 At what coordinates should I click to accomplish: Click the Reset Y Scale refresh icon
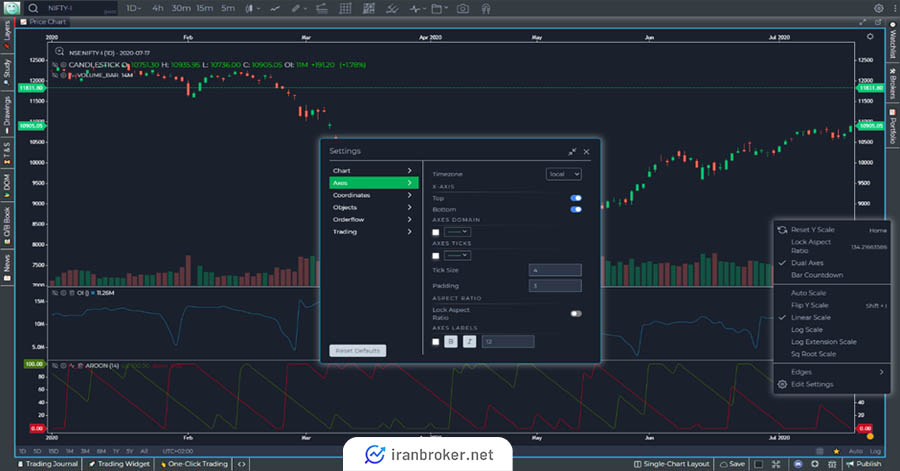click(x=782, y=229)
